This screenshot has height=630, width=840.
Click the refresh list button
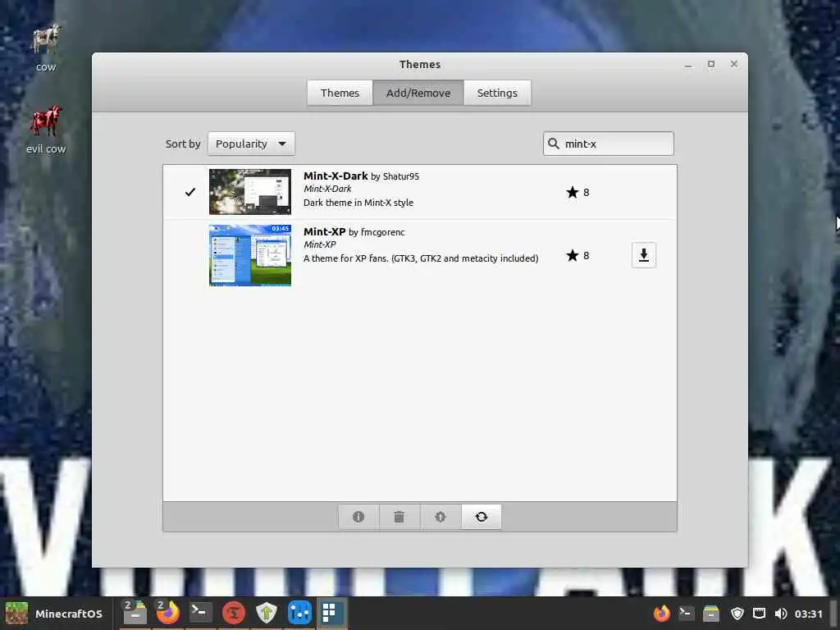481,517
